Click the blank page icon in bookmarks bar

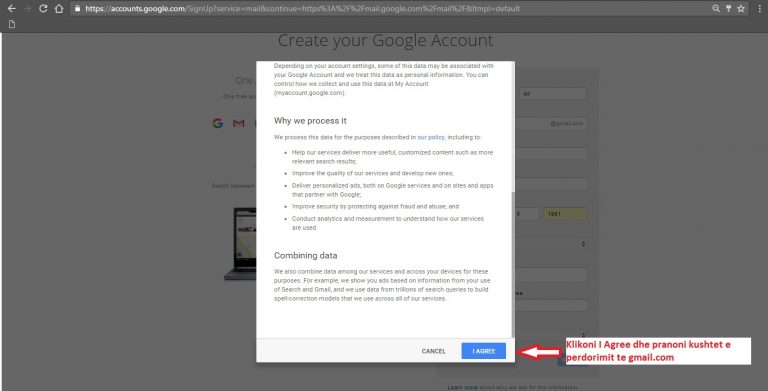[12, 24]
